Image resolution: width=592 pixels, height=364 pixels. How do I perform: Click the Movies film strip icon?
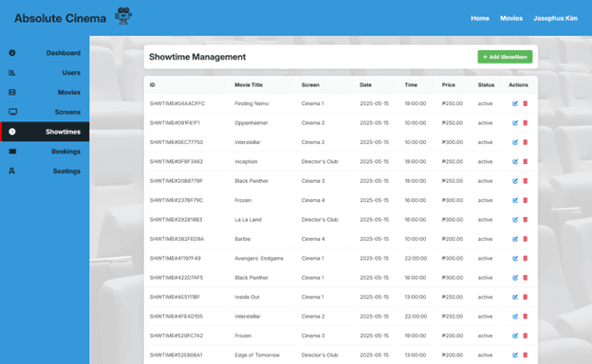[12, 92]
